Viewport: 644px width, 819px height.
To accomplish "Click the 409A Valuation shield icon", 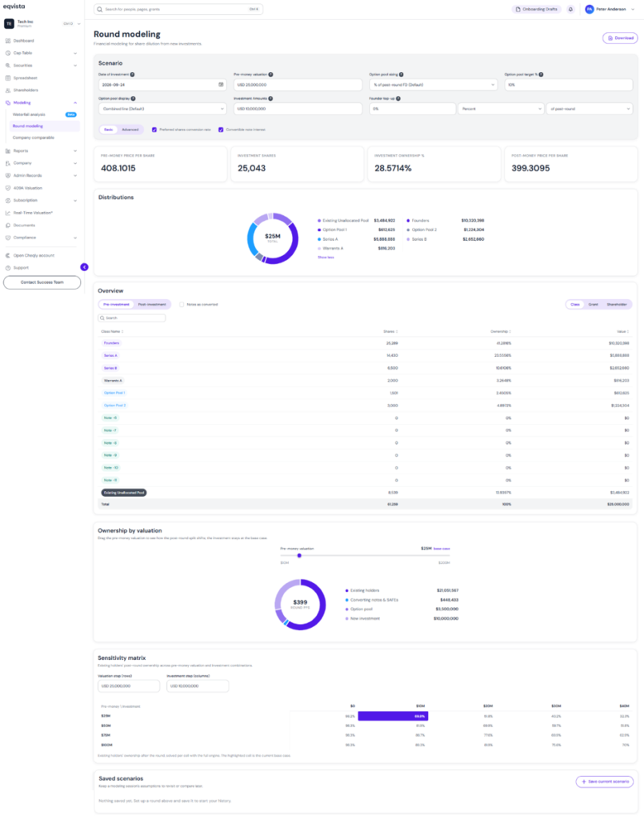I will pyautogui.click(x=8, y=188).
